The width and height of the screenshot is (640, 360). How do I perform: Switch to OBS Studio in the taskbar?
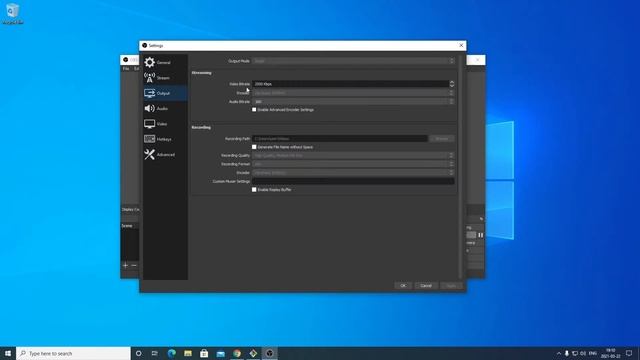269,353
